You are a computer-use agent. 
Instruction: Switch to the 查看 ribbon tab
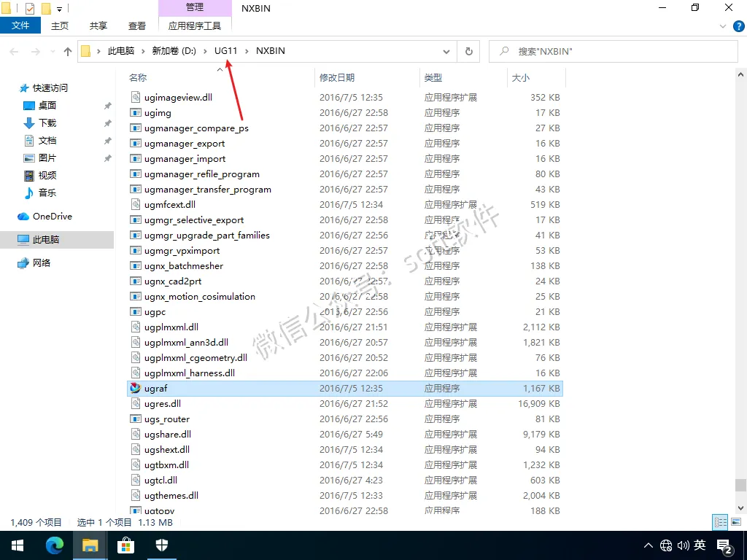point(136,26)
